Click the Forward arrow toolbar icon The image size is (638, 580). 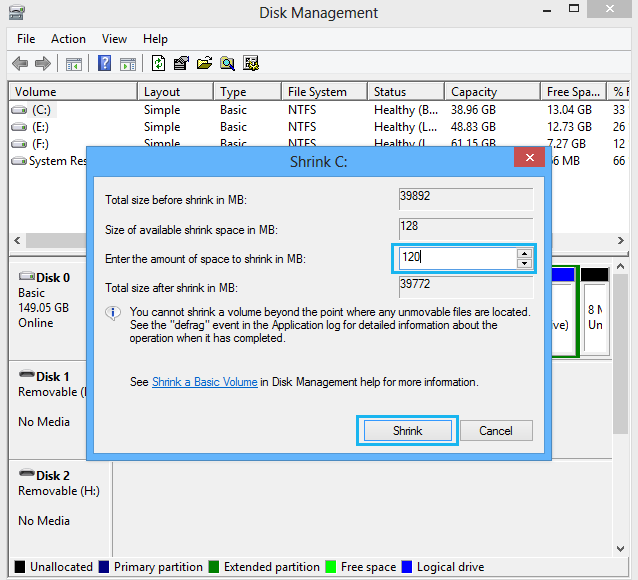[x=43, y=63]
